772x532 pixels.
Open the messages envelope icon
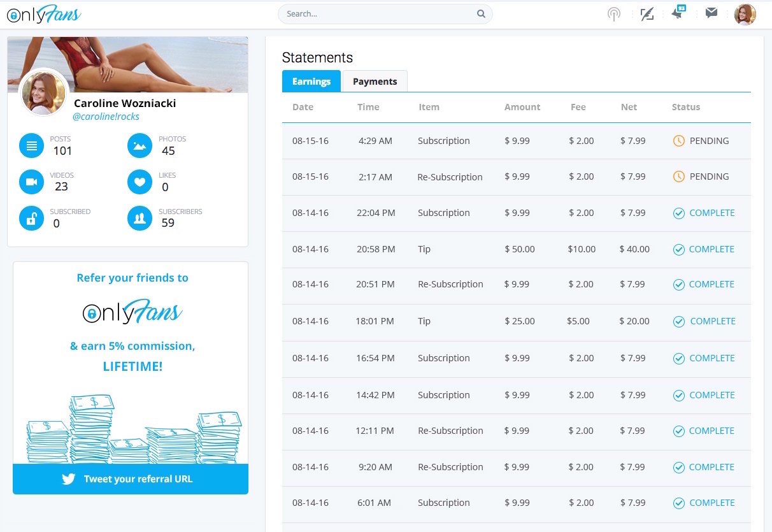(711, 13)
